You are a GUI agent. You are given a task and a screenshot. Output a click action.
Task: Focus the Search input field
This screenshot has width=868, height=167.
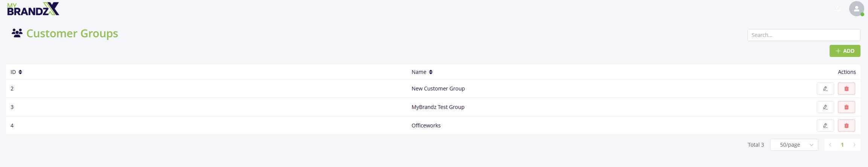pyautogui.click(x=804, y=35)
